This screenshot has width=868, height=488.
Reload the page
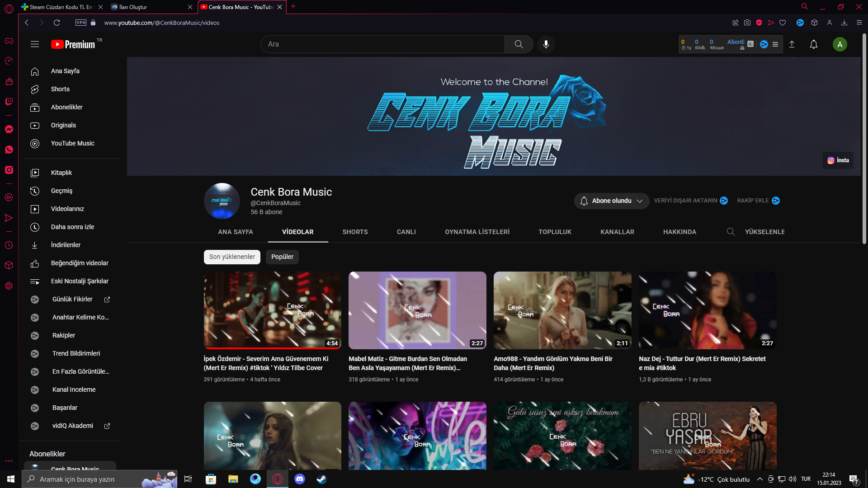[x=57, y=23]
